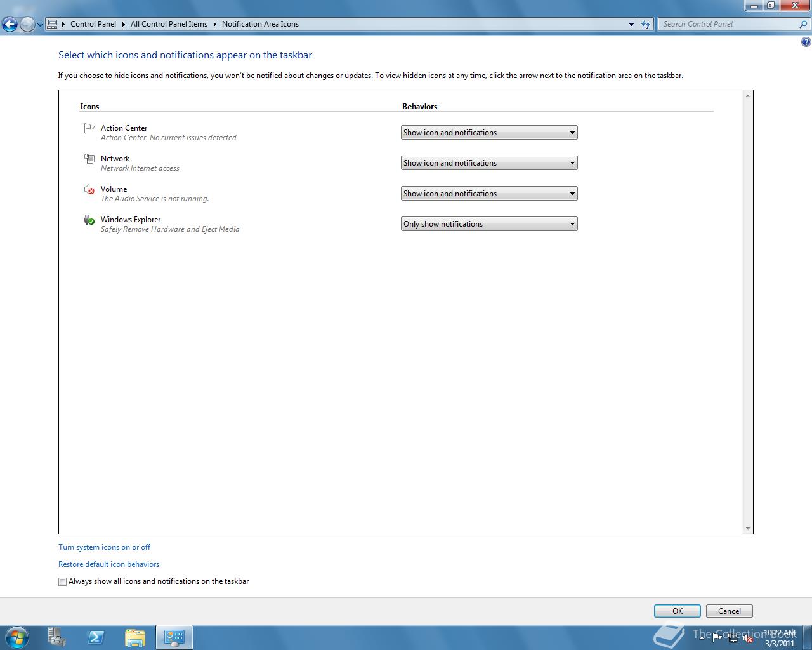The height and width of the screenshot is (650, 812).
Task: Click the Behaviors column header
Action: pos(419,107)
